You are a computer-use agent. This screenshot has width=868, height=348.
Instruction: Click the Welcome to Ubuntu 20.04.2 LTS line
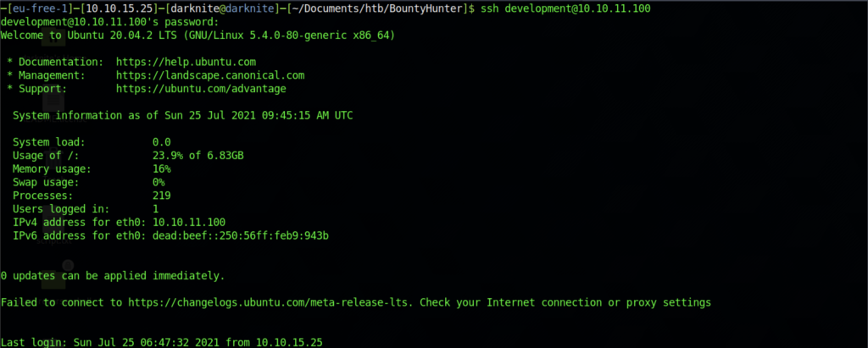point(198,36)
